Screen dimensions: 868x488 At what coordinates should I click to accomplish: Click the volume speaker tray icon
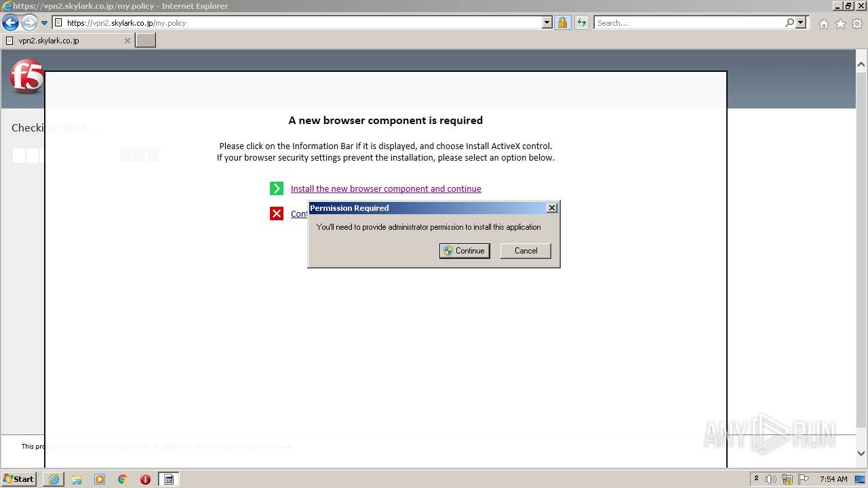click(x=771, y=479)
